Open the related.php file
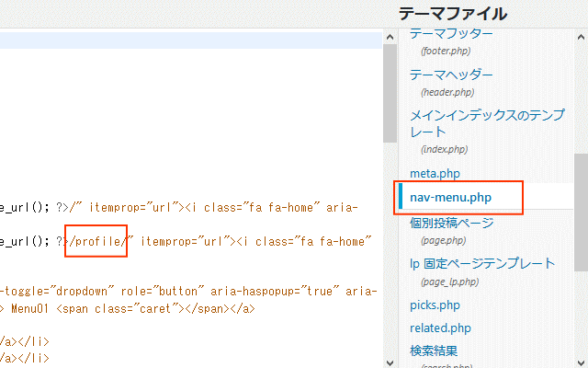588x368 pixels. (x=440, y=328)
